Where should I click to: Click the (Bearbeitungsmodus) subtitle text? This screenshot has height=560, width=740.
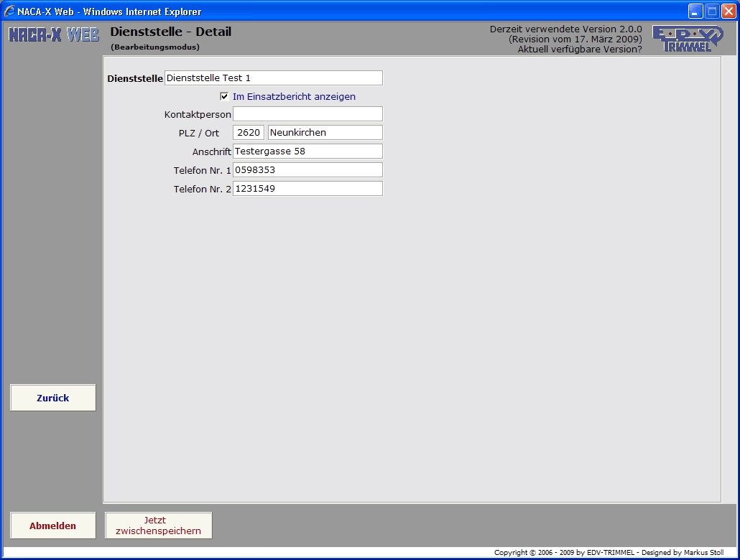pos(155,47)
